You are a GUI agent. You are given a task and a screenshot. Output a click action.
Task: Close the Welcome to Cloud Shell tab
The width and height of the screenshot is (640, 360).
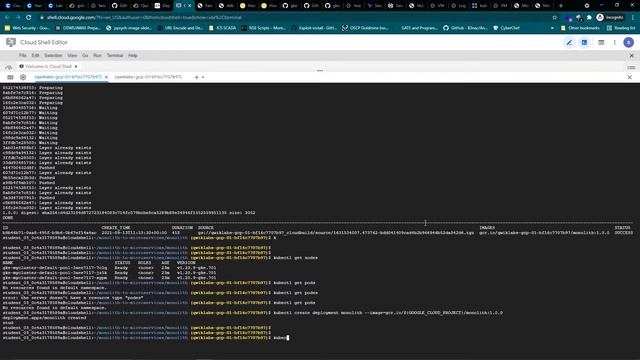tap(76, 67)
